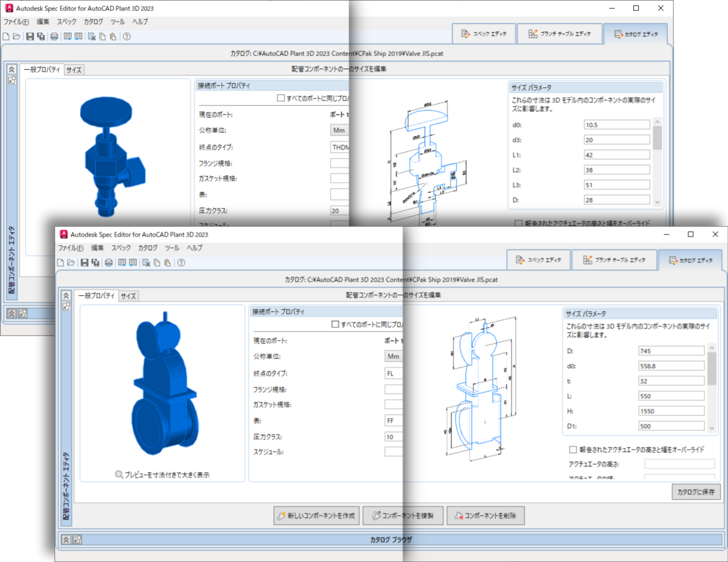Viewport: 728px width, 562px height.
Task: Open an existing catalog
Action: (72, 262)
